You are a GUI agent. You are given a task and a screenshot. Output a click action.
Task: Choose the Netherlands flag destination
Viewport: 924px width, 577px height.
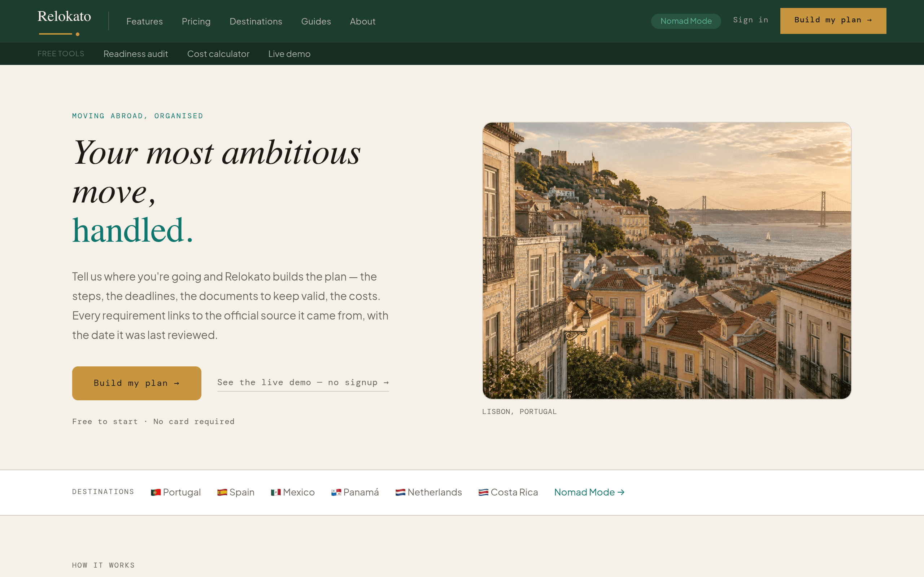[428, 492]
